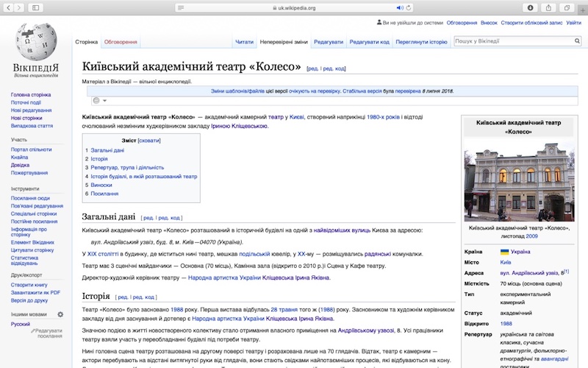Image resolution: width=588 pixels, height=368 pixels.
Task: Click the очікують на перевірку link
Action: click(315, 91)
